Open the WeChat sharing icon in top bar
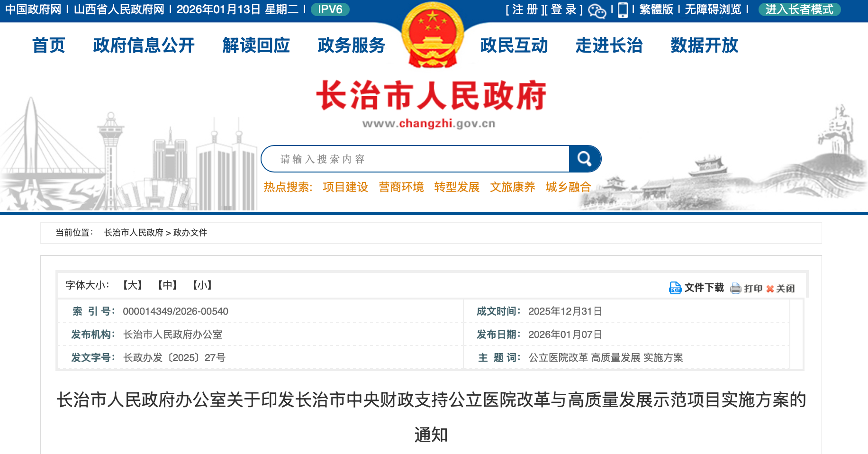 [x=597, y=10]
